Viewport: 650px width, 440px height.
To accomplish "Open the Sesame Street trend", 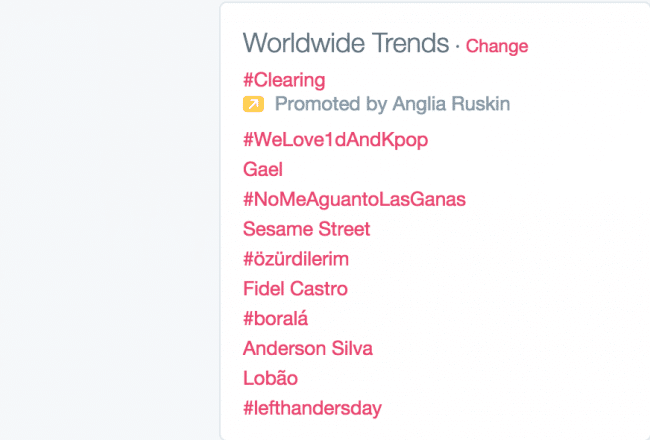I will pos(306,229).
